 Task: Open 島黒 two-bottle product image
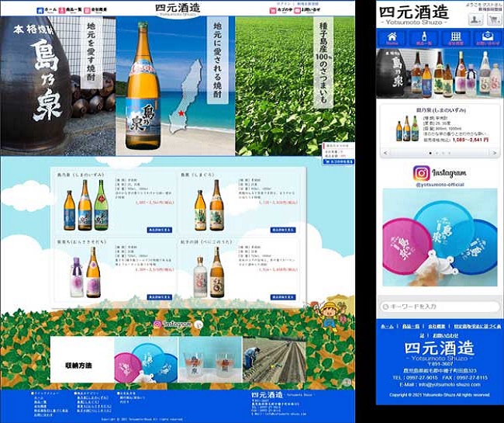[x=209, y=205]
